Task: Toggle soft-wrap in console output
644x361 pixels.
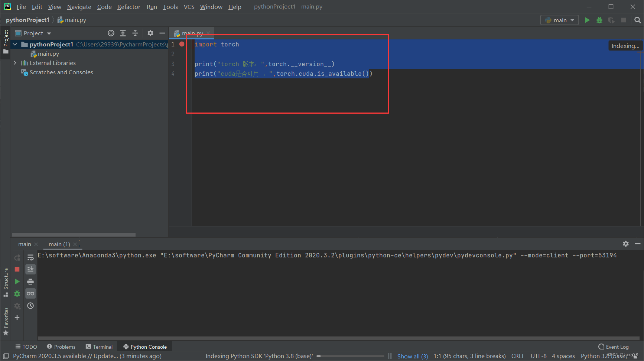Action: click(30, 257)
